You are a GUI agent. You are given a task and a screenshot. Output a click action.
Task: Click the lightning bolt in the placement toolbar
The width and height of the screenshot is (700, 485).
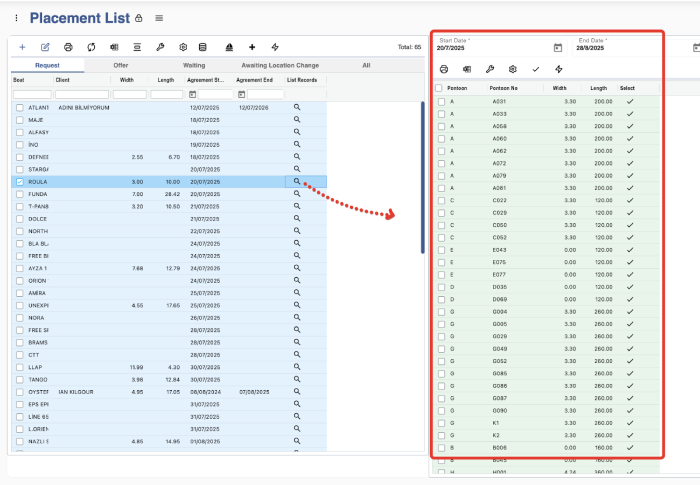(275, 47)
